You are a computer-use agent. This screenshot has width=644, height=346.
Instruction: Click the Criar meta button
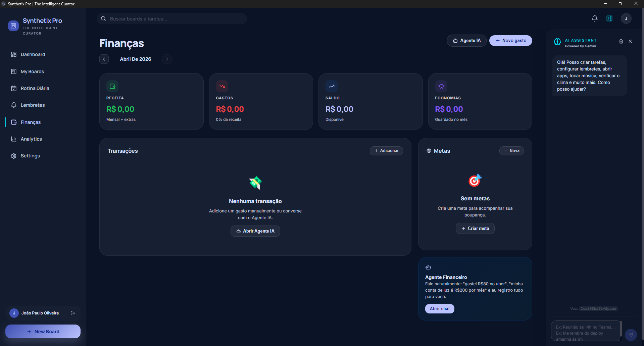475,229
